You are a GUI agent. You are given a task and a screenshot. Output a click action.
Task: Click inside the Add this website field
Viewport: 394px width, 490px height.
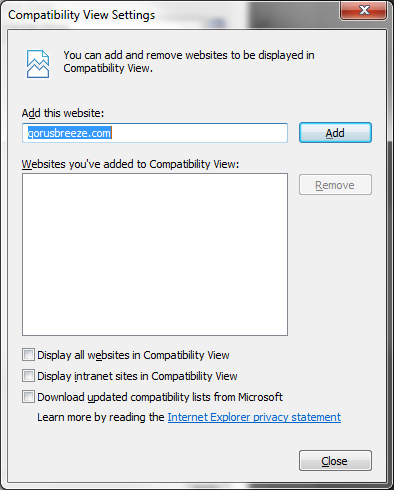[155, 133]
